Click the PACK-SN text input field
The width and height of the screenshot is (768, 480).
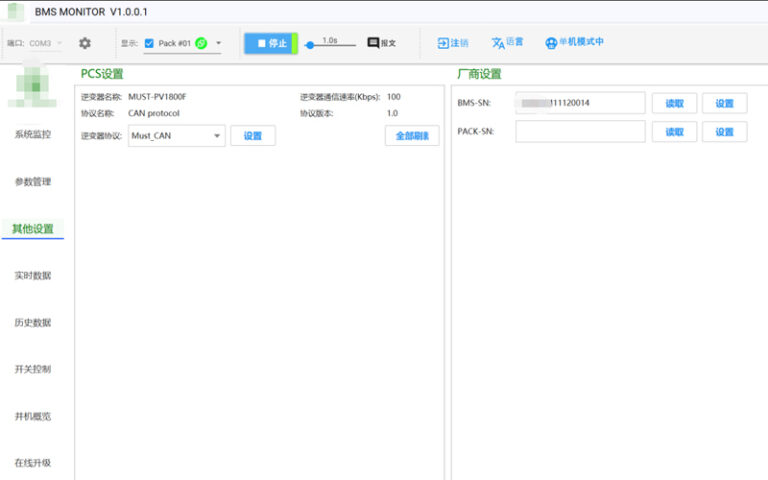click(580, 132)
